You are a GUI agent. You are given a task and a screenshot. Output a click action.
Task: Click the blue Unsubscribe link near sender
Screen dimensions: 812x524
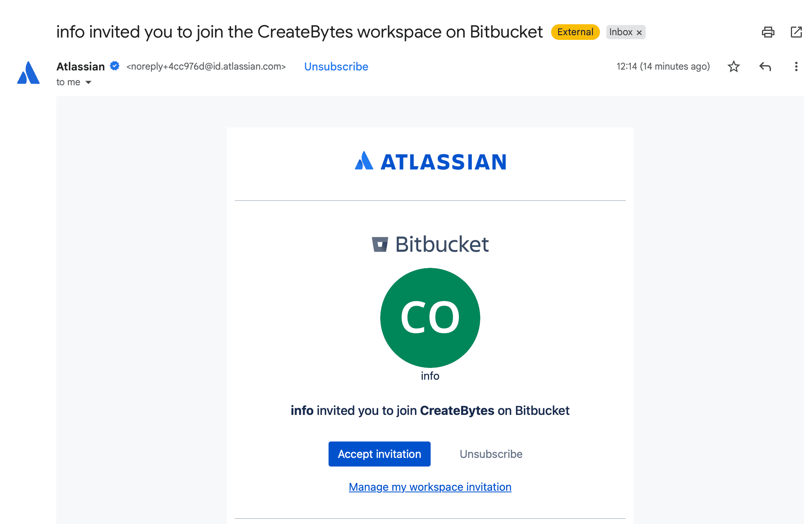coord(336,66)
